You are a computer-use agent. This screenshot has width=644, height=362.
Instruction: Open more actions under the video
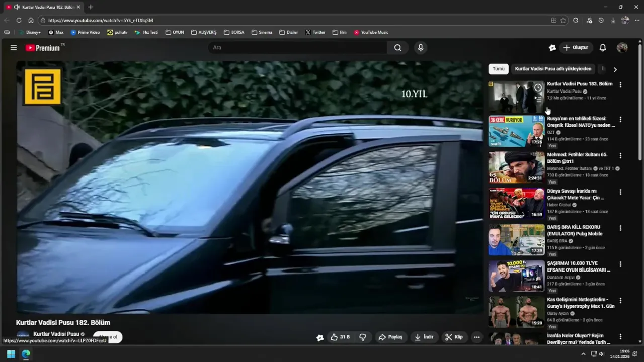click(x=477, y=337)
